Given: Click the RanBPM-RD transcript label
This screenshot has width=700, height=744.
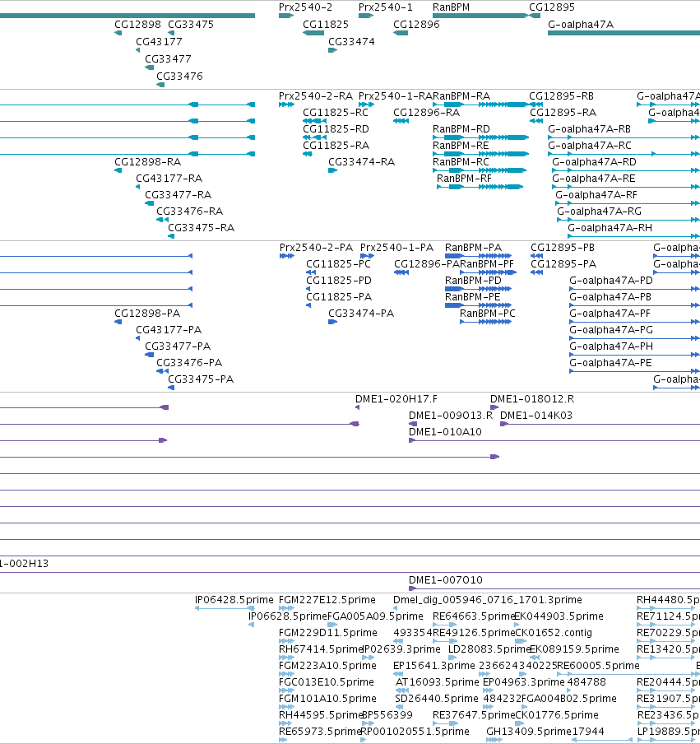Looking at the screenshot, I should [x=461, y=129].
